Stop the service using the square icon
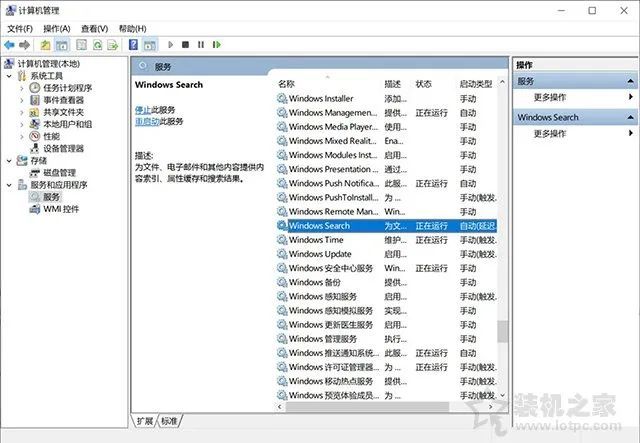The width and height of the screenshot is (640, 443). click(x=186, y=45)
